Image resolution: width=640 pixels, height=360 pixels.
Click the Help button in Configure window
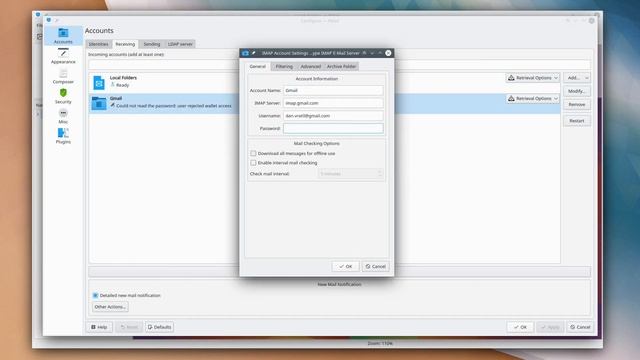tap(99, 327)
